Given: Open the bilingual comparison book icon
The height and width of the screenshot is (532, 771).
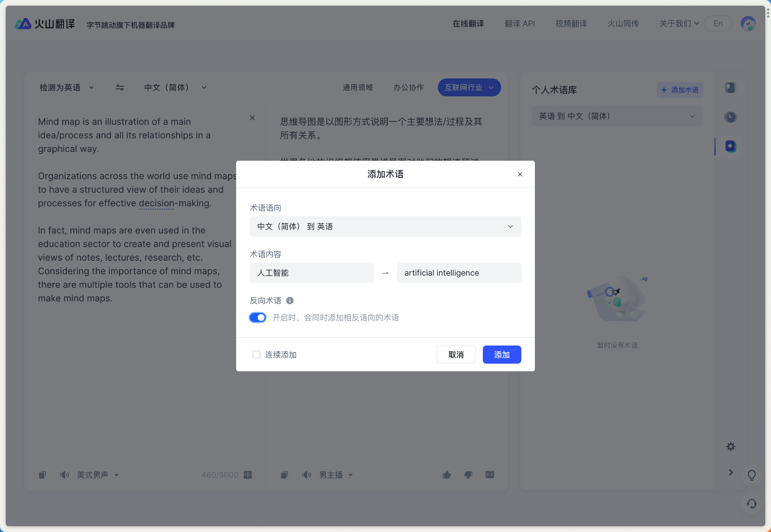Looking at the screenshot, I should (x=490, y=475).
